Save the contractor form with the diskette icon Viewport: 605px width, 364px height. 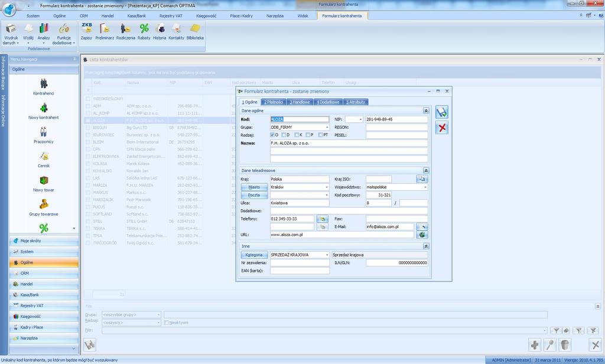pyautogui.click(x=442, y=112)
